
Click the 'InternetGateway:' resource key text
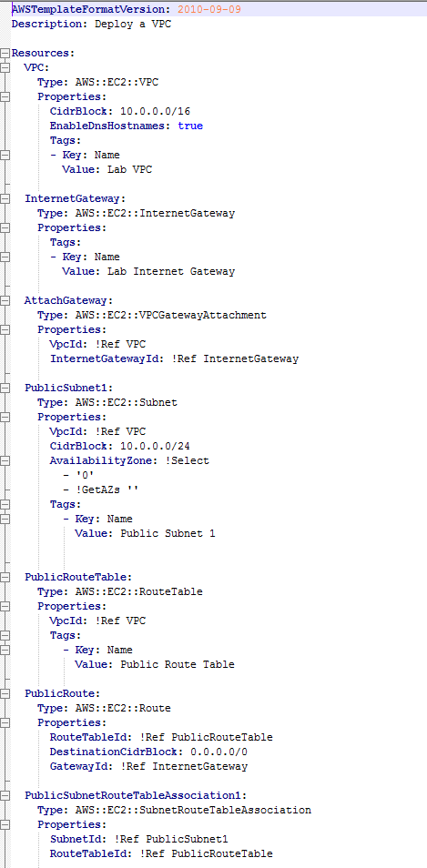(x=76, y=198)
